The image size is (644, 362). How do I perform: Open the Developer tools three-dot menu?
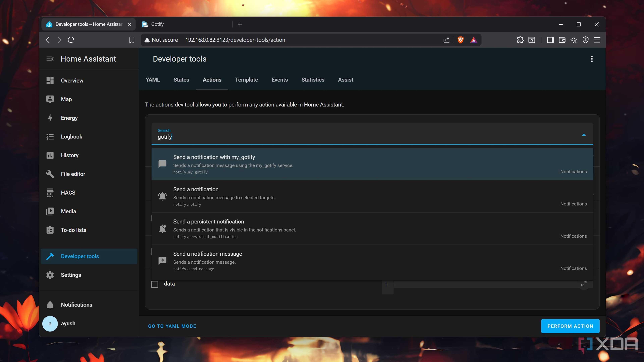[592, 59]
